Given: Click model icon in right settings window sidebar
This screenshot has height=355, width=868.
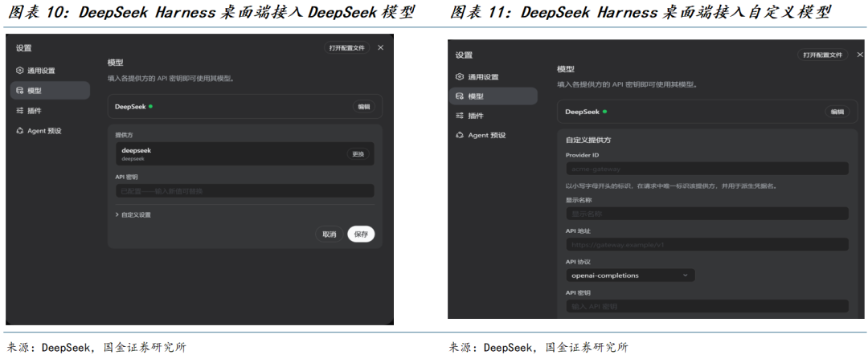Looking at the screenshot, I should pos(460,96).
